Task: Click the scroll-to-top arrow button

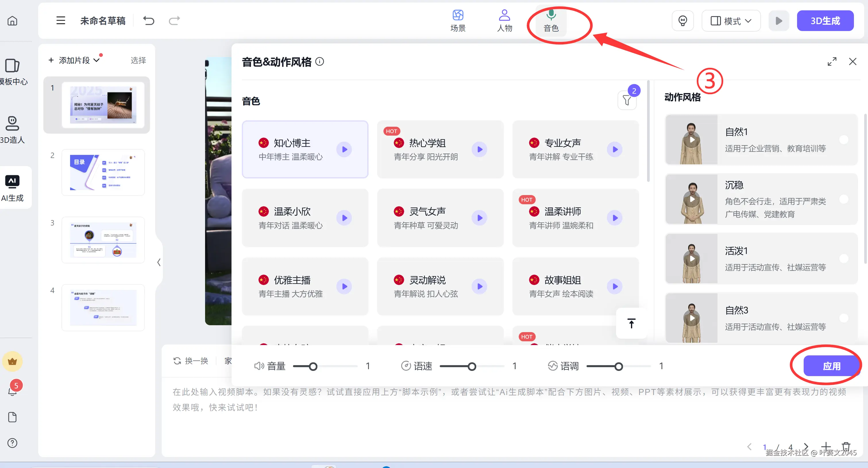Action: 631,323
